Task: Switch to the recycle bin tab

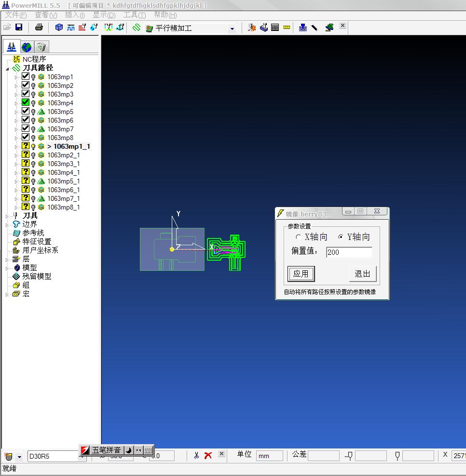Action: click(41, 47)
